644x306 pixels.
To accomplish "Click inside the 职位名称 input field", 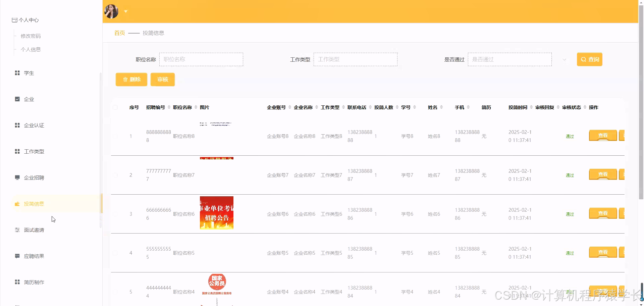I will click(201, 59).
